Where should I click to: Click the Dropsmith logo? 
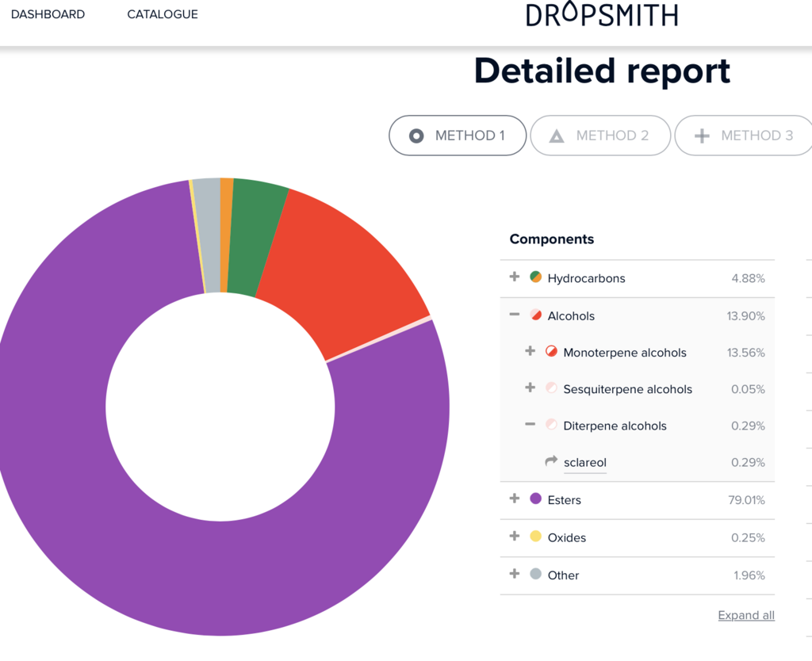[x=602, y=14]
